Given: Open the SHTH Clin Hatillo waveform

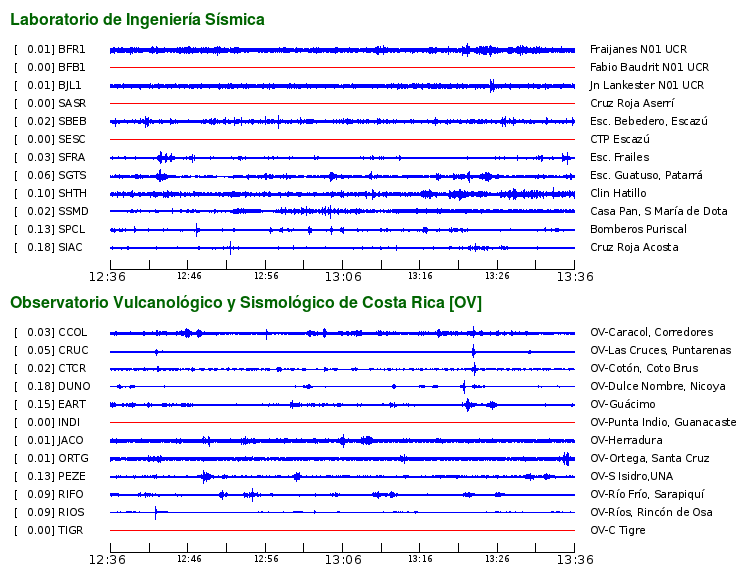Looking at the screenshot, I should 342,194.
